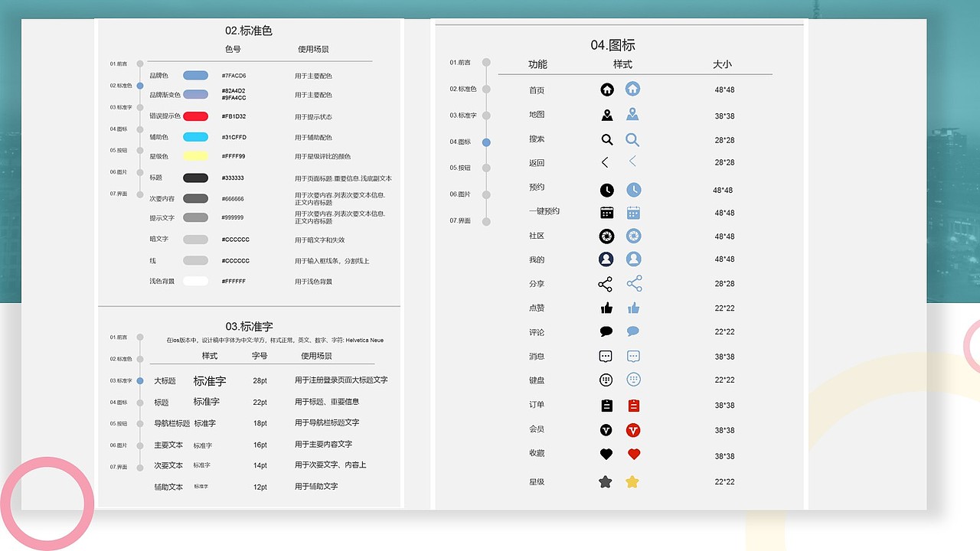Click active 04.图标 dot in 图标 panel stepper

tap(486, 142)
